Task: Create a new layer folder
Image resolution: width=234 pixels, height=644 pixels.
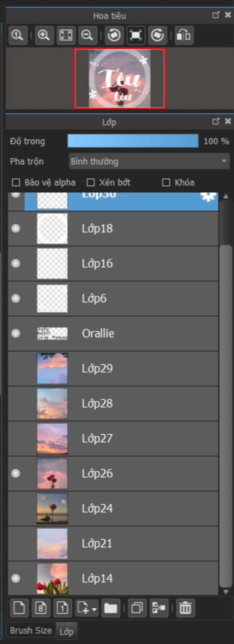Action: (111, 608)
